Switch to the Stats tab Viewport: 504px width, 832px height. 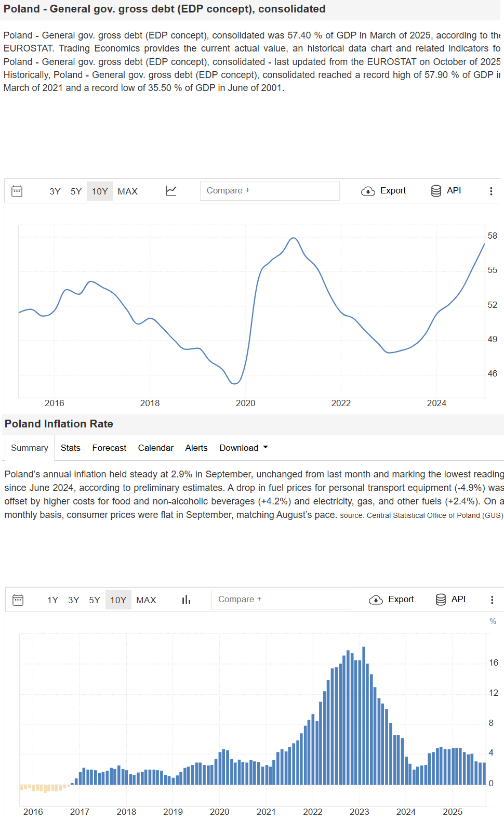(x=71, y=448)
